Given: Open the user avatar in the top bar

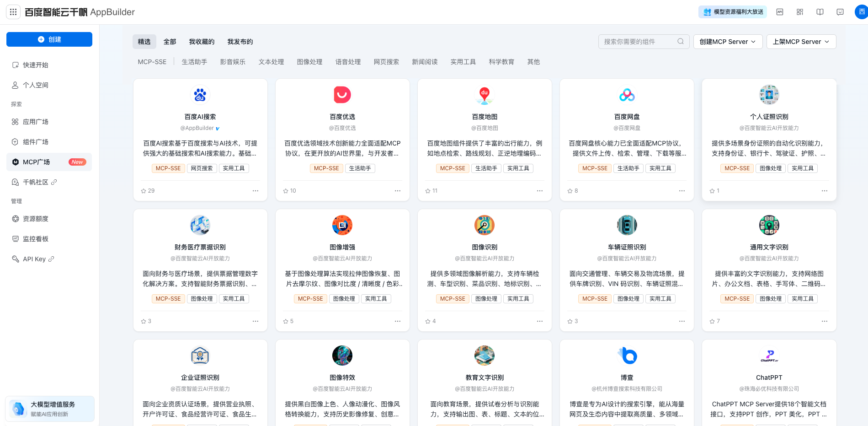Looking at the screenshot, I should point(861,12).
